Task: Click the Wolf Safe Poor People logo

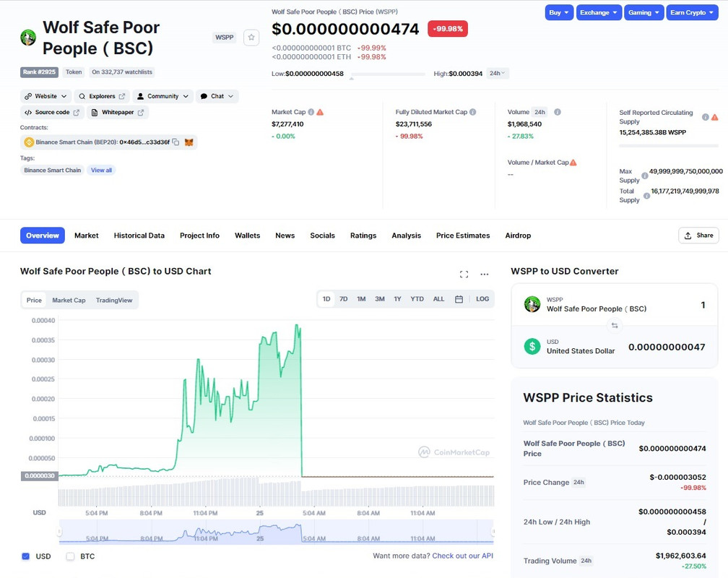Action: pos(28,38)
